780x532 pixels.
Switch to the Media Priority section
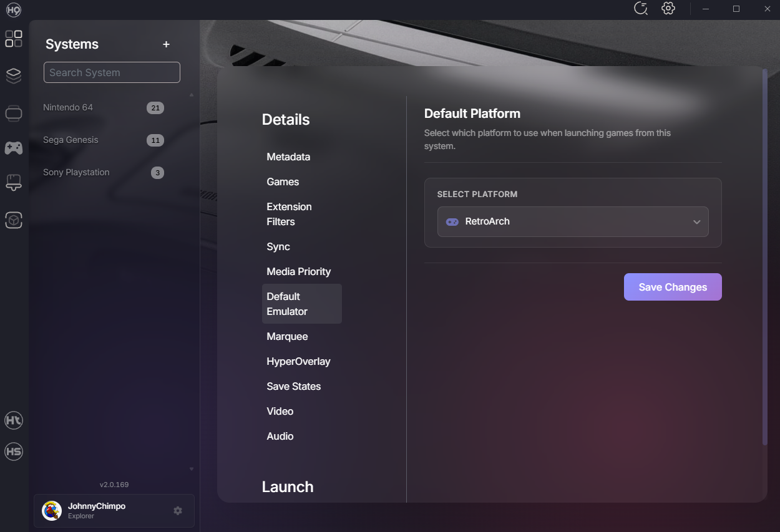298,272
